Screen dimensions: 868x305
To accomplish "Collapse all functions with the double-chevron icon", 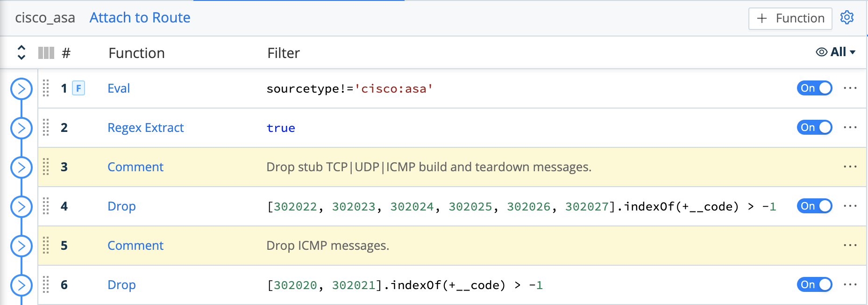I will [x=21, y=52].
